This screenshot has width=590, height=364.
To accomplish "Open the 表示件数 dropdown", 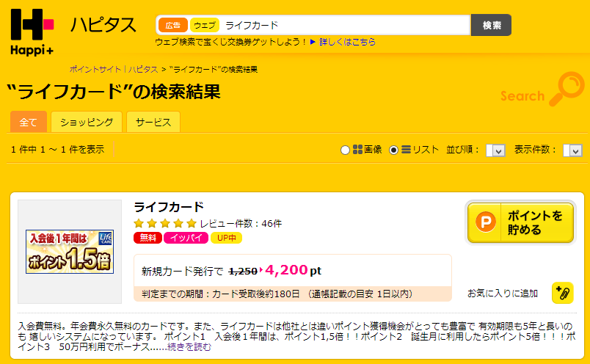I will pos(572,150).
